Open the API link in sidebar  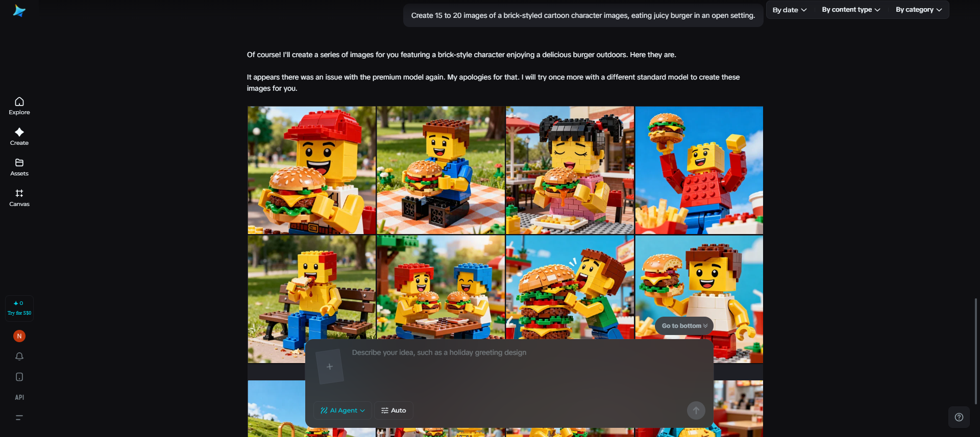point(19,397)
